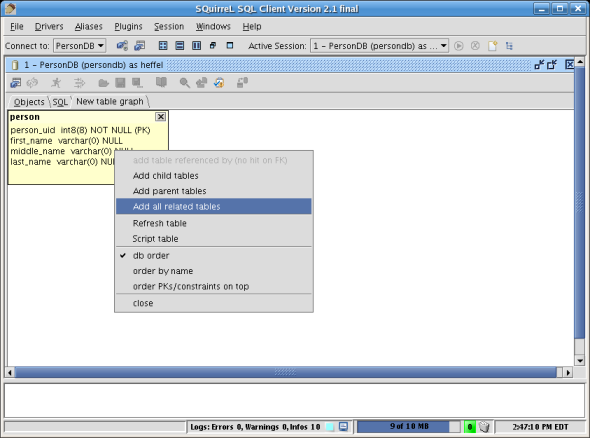
Task: Choose Script table menu entry
Action: click(214, 239)
